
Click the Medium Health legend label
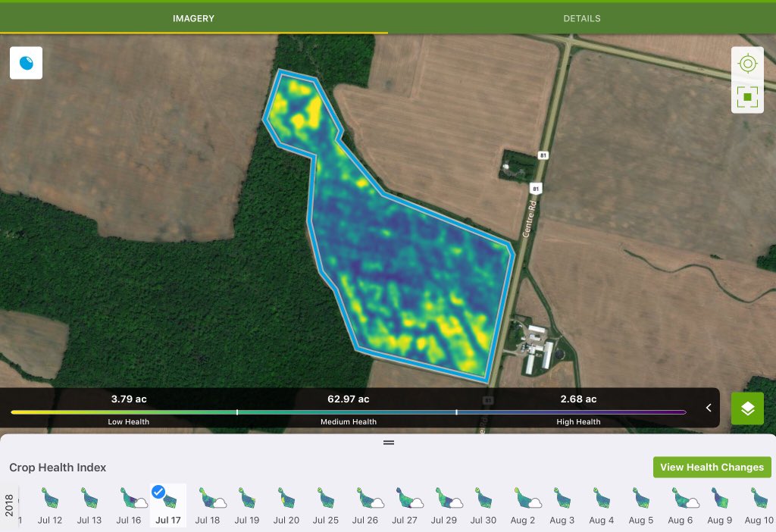pyautogui.click(x=349, y=421)
